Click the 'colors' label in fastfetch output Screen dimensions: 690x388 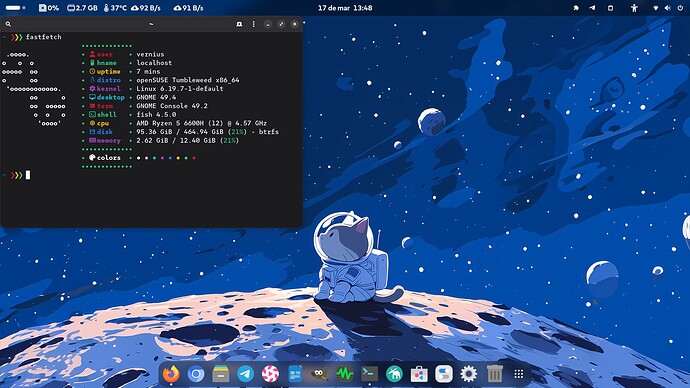tap(108, 157)
